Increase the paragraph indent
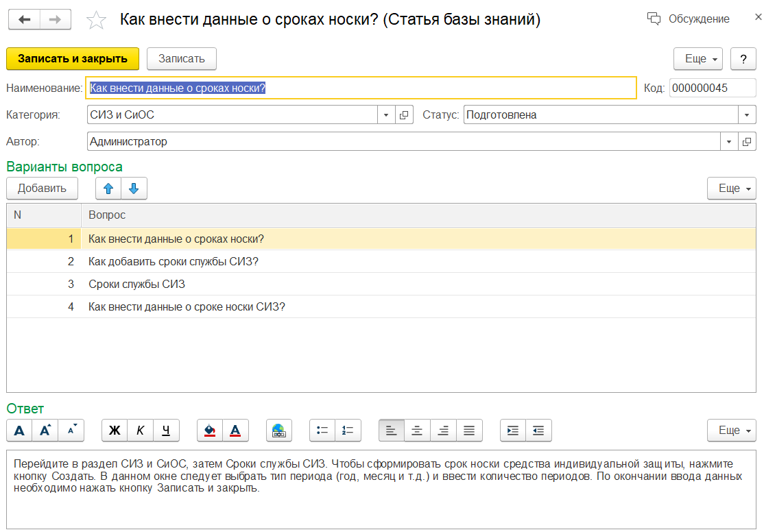 512,431
